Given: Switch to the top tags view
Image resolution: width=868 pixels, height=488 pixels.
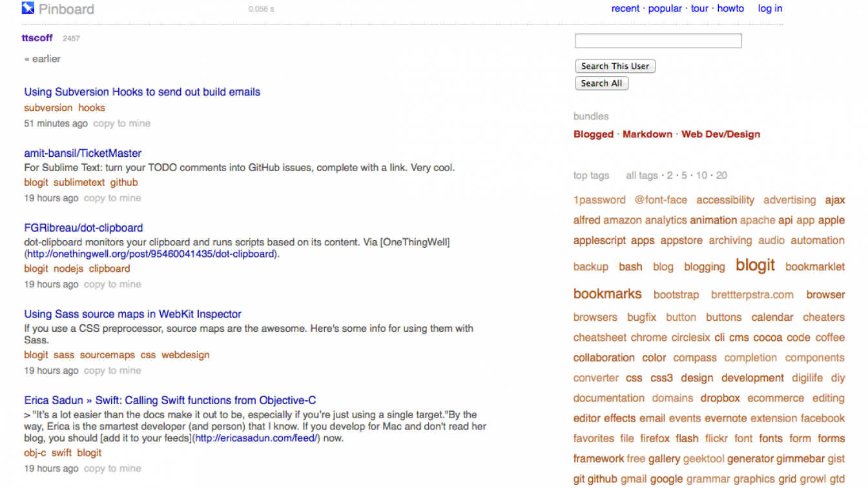Looking at the screenshot, I should coord(592,176).
